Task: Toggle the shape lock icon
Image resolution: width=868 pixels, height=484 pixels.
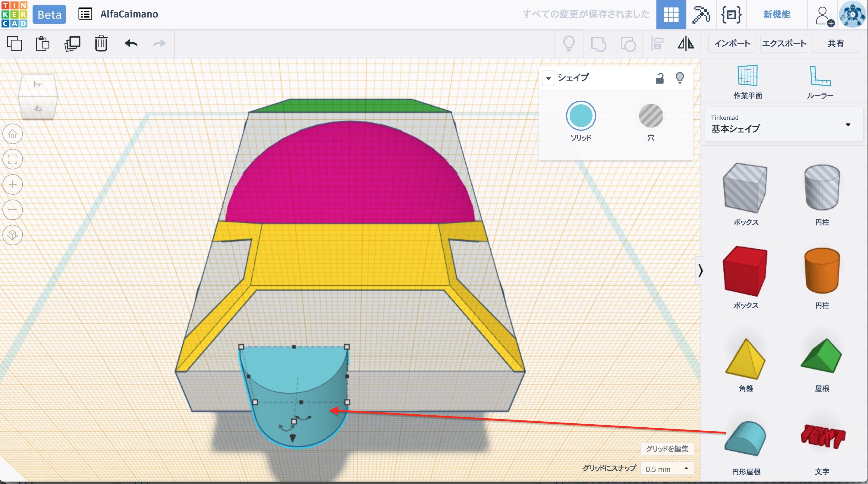Action: click(659, 78)
